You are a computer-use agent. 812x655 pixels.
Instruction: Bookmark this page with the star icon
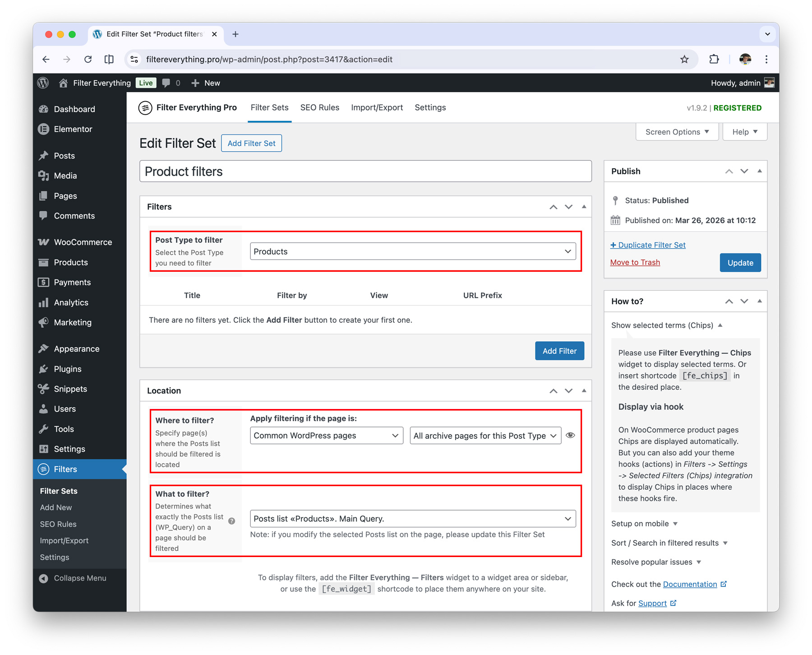click(x=684, y=60)
